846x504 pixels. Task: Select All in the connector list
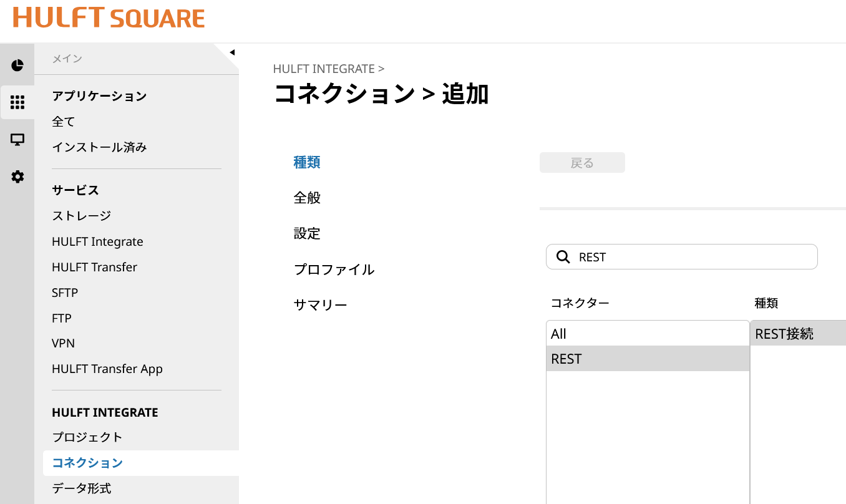coord(647,334)
